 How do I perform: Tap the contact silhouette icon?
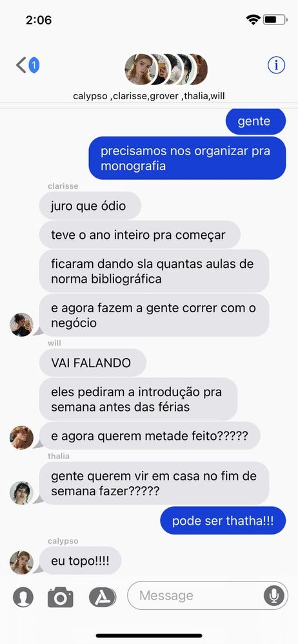[x=23, y=597]
